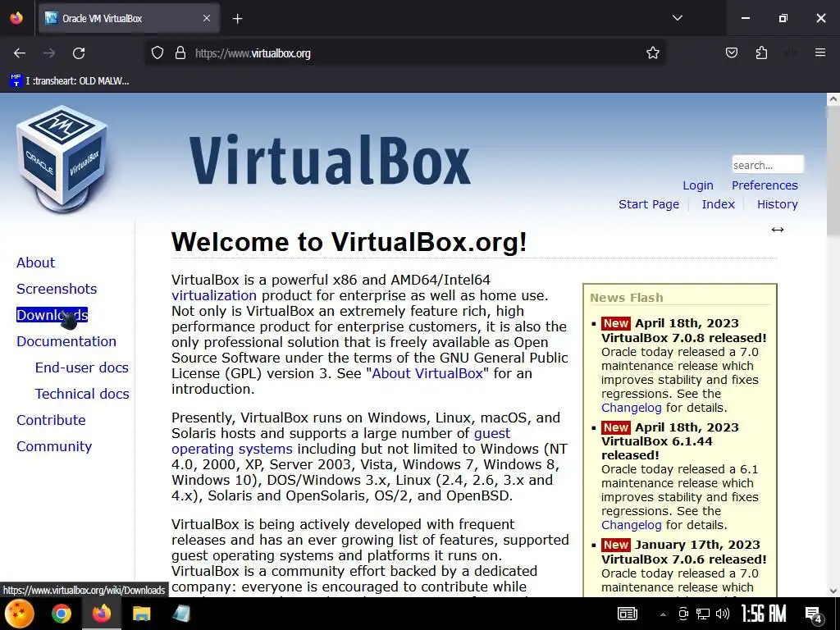The image size is (840, 630).
Task: Go to Start Page
Action: click(x=649, y=204)
